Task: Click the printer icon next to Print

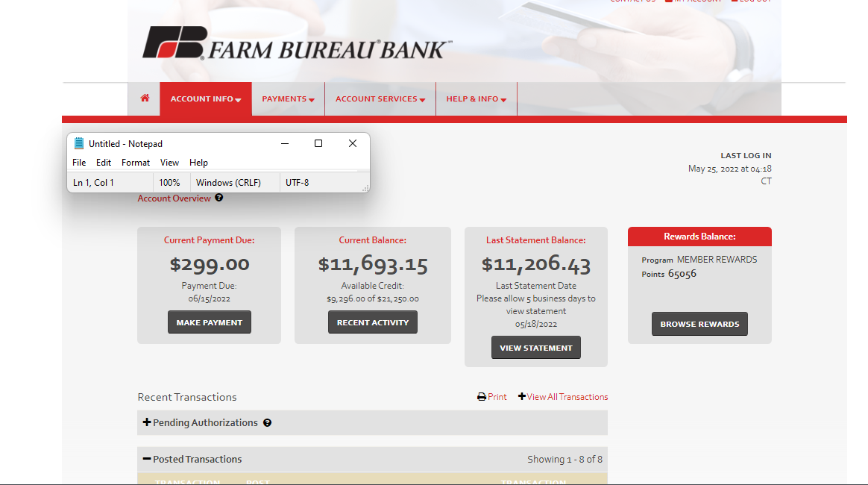Action: click(x=482, y=397)
